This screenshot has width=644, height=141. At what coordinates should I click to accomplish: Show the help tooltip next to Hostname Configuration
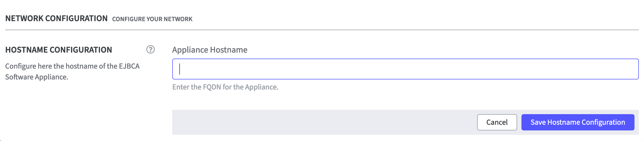click(x=150, y=50)
